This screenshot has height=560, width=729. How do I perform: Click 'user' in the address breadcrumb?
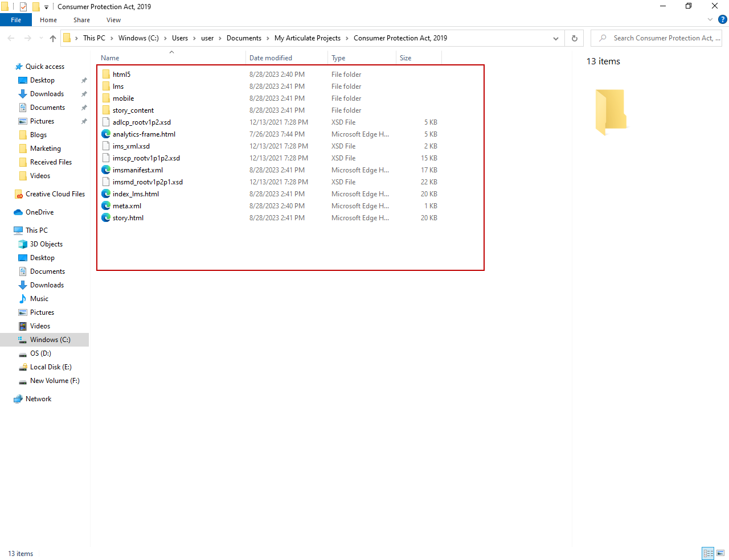[207, 38]
